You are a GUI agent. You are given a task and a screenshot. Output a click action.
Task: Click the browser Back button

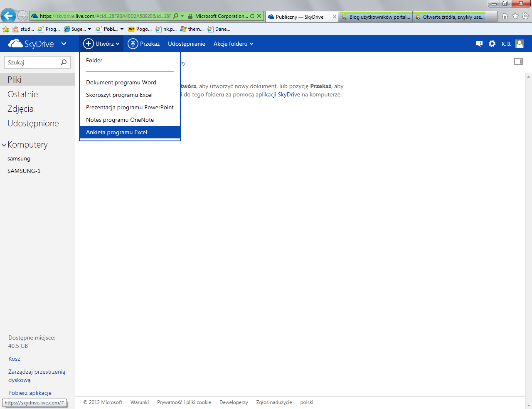click(x=8, y=16)
